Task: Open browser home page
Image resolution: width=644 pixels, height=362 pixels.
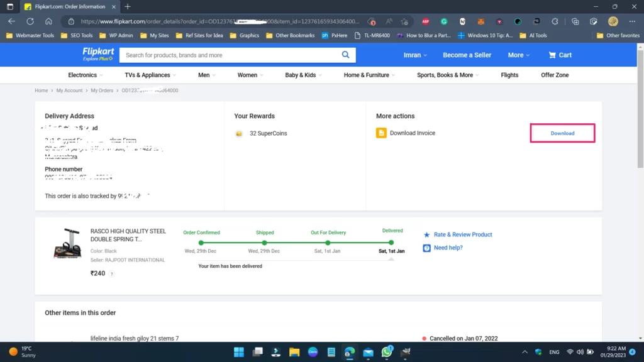Action: pos(48,21)
